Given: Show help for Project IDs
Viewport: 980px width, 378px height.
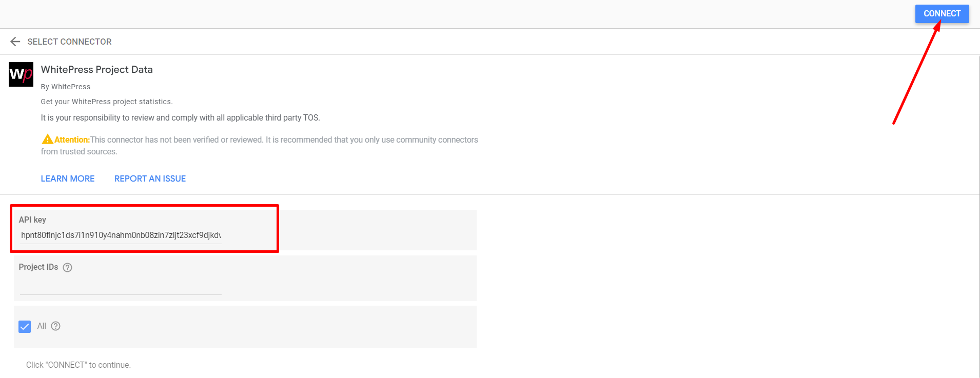Looking at the screenshot, I should click(67, 267).
